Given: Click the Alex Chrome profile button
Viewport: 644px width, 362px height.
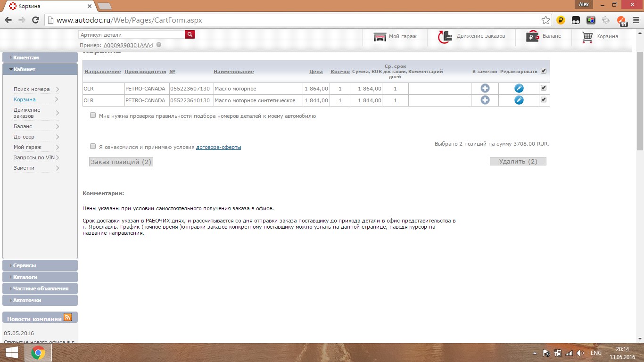Looking at the screenshot, I should click(x=584, y=4).
